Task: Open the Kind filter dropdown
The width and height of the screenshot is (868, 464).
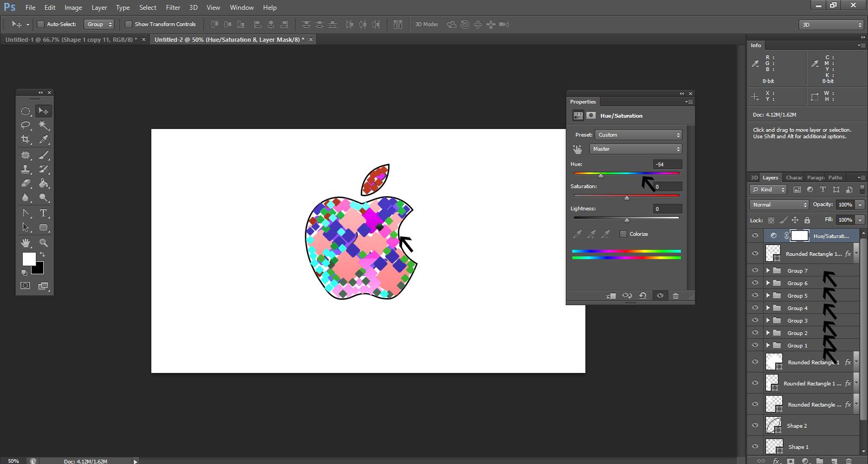Action: 768,190
